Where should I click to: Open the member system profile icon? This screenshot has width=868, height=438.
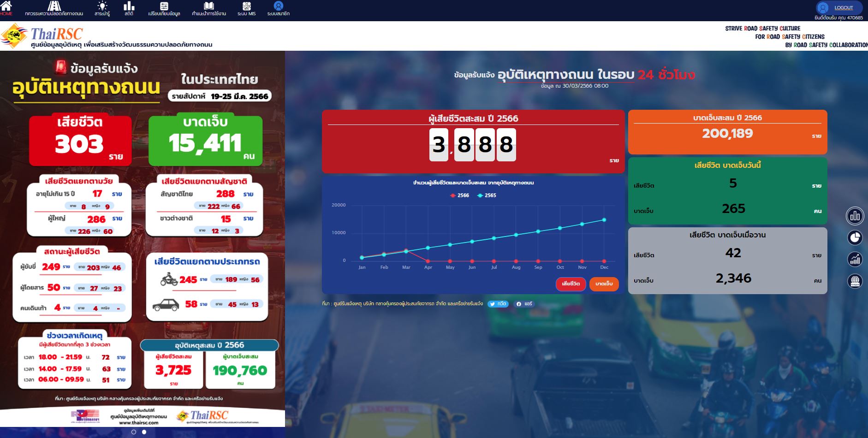tap(278, 6)
